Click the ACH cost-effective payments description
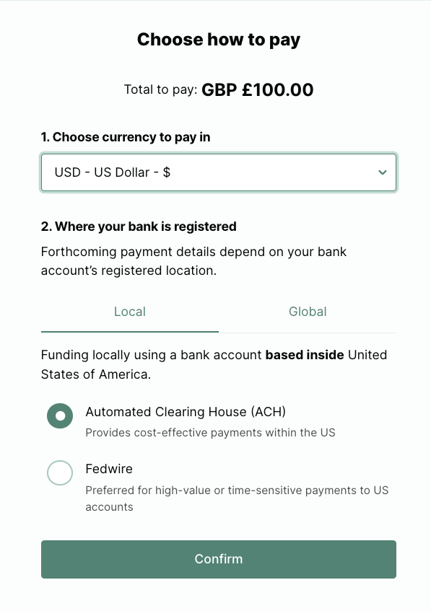Screen dimensions: 431x611 210,433
